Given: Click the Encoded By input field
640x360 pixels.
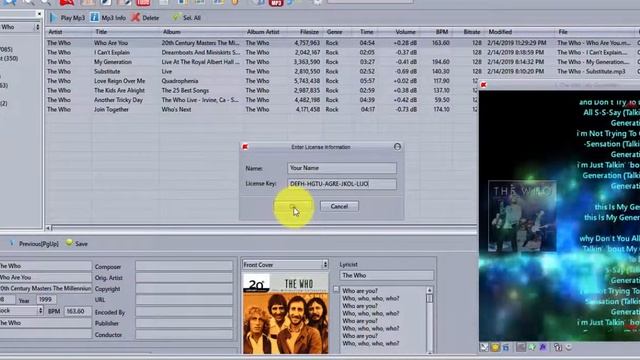Looking at the screenshot, I should click(x=184, y=311).
